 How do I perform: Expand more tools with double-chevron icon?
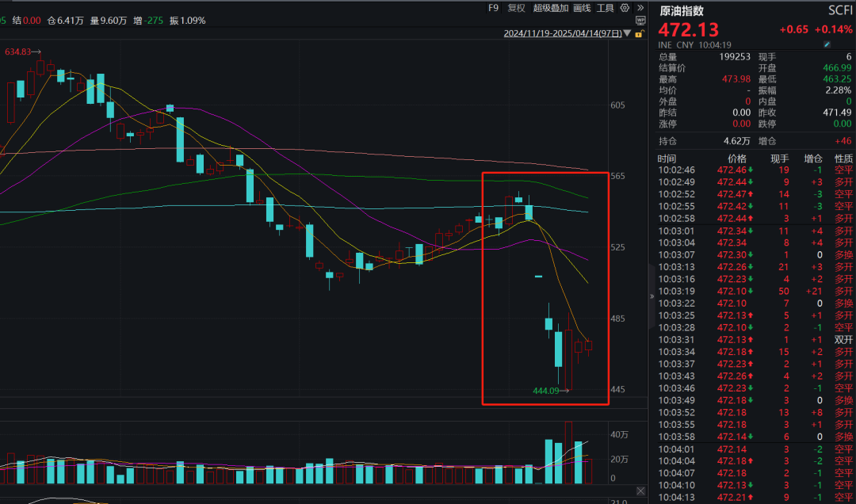coord(639,8)
